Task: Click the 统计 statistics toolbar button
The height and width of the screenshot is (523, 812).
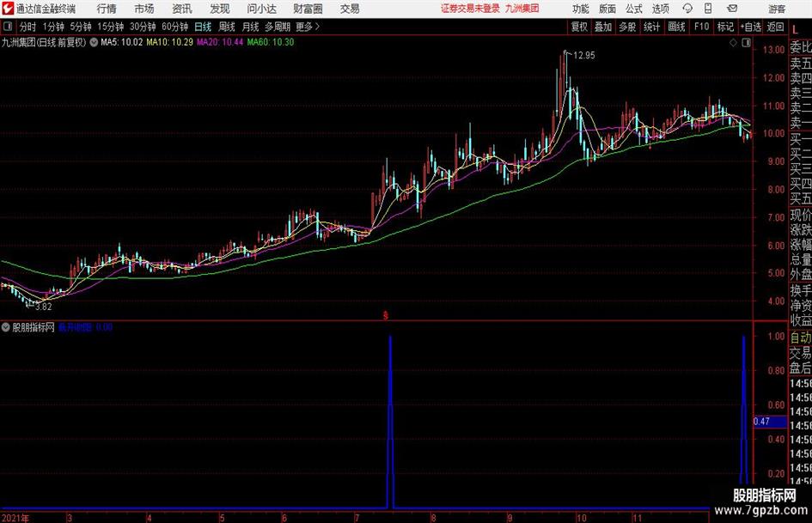Action: pyautogui.click(x=651, y=27)
